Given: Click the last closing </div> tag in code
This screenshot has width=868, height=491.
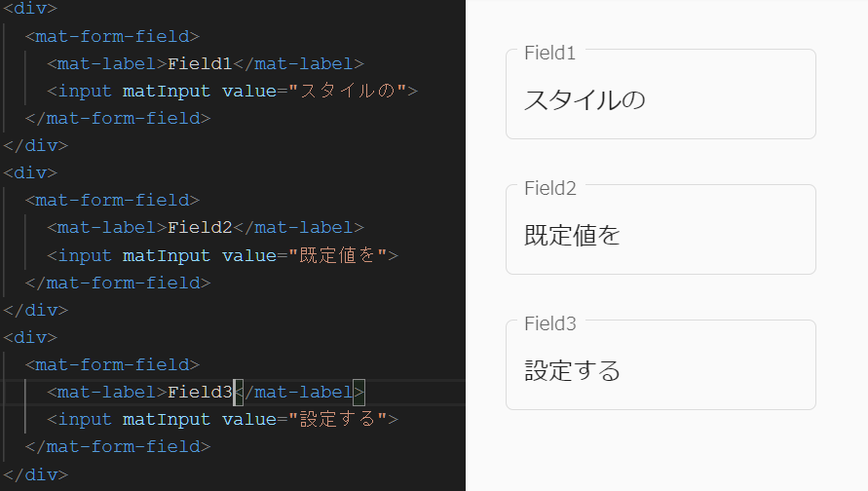Looking at the screenshot, I should (x=35, y=474).
